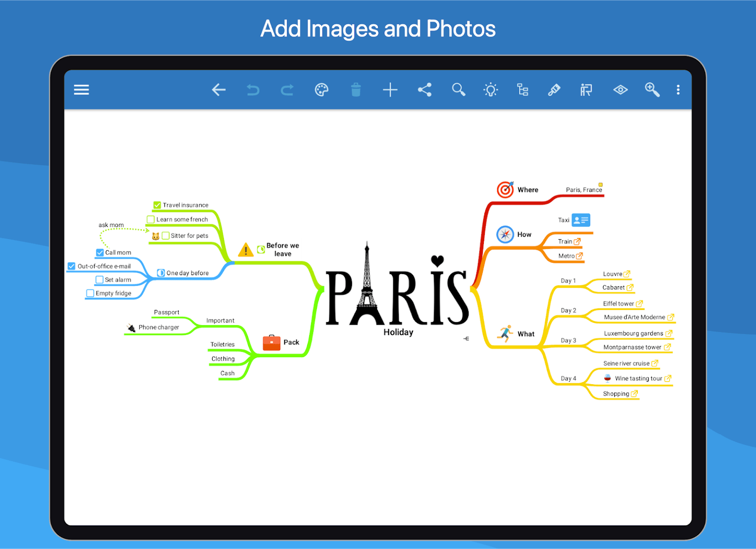The image size is (756, 549).
Task: Select the Cash node
Action: (x=227, y=373)
